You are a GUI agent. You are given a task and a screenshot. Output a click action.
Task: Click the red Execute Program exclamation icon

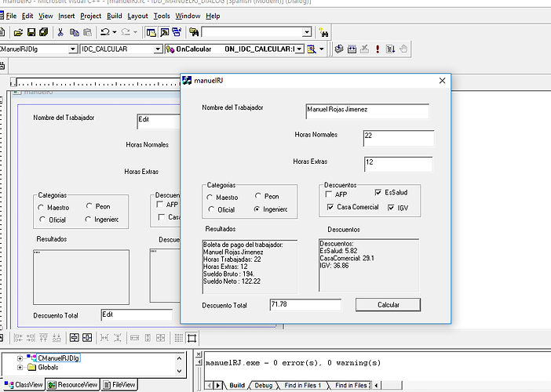(x=378, y=49)
